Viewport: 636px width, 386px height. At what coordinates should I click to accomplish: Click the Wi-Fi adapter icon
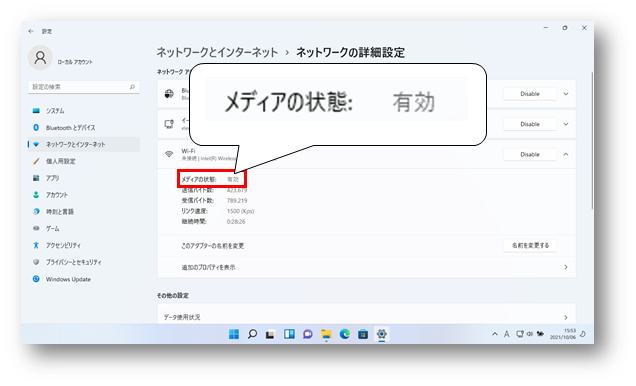pos(169,154)
